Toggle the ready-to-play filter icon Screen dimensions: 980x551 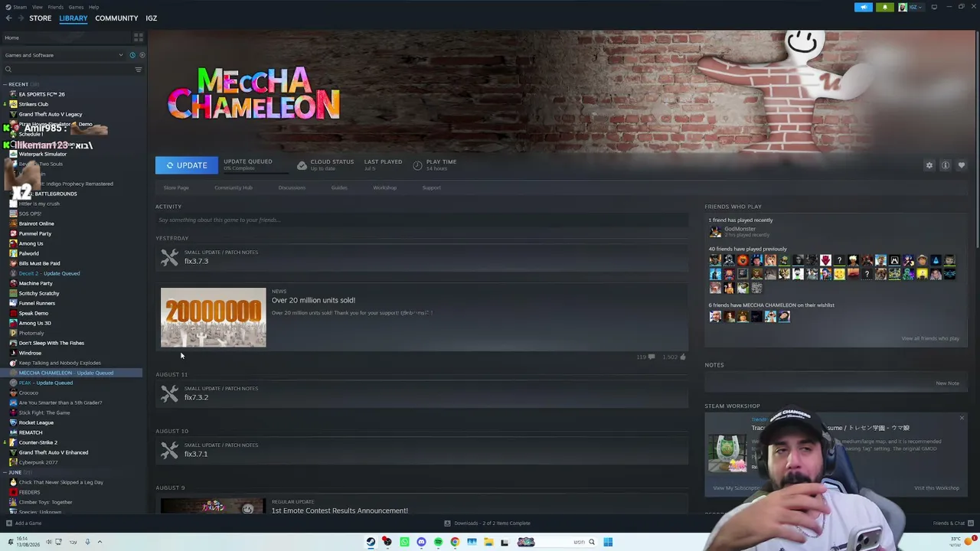(x=142, y=55)
